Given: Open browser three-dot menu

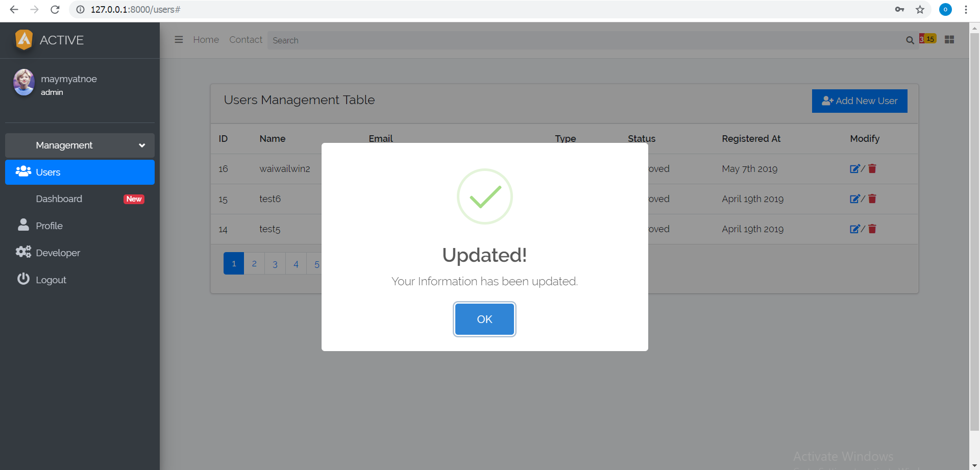Looking at the screenshot, I should [966, 9].
